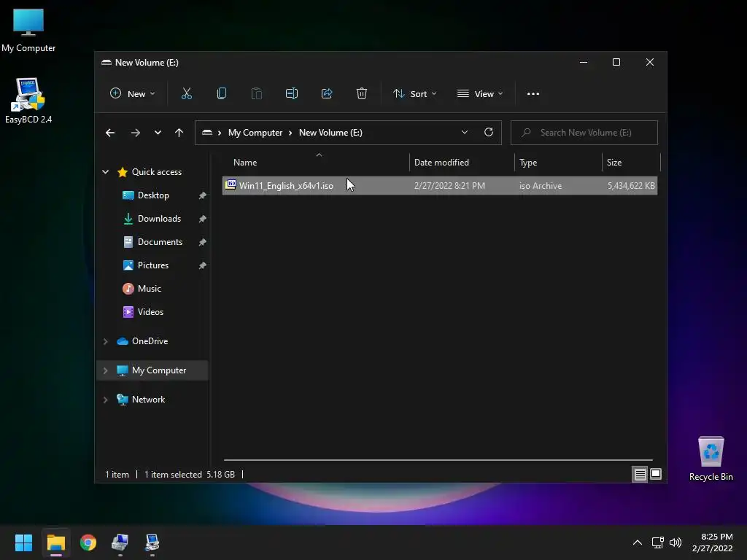The width and height of the screenshot is (747, 560).
Task: Open the Sort dropdown menu
Action: (x=414, y=94)
